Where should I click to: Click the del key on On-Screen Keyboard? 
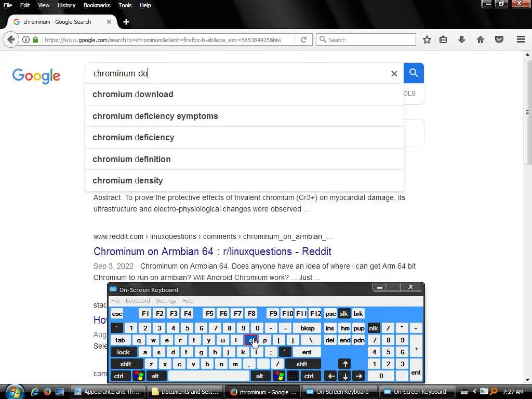coord(330,340)
